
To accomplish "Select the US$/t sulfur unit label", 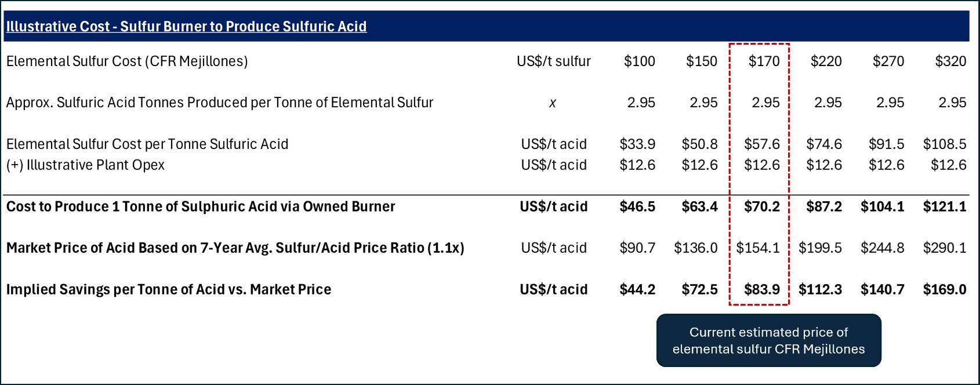I will (553, 61).
